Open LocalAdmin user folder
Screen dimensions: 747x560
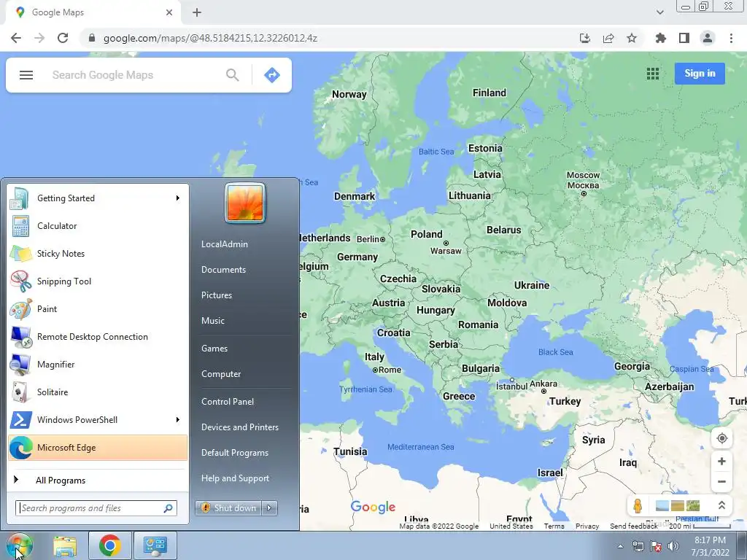[225, 244]
